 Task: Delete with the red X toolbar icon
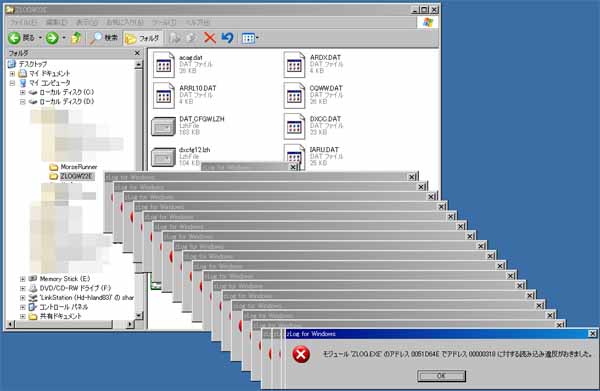pyautogui.click(x=209, y=38)
